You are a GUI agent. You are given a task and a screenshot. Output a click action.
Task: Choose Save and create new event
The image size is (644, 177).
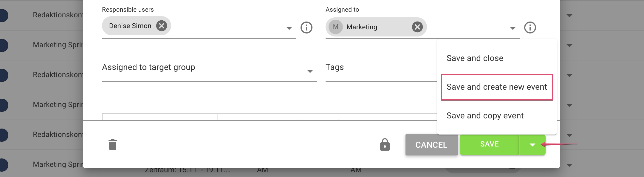(497, 87)
